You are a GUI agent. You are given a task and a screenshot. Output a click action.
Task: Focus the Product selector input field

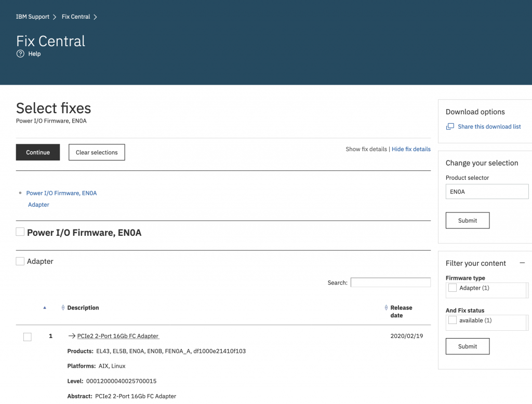(x=487, y=192)
